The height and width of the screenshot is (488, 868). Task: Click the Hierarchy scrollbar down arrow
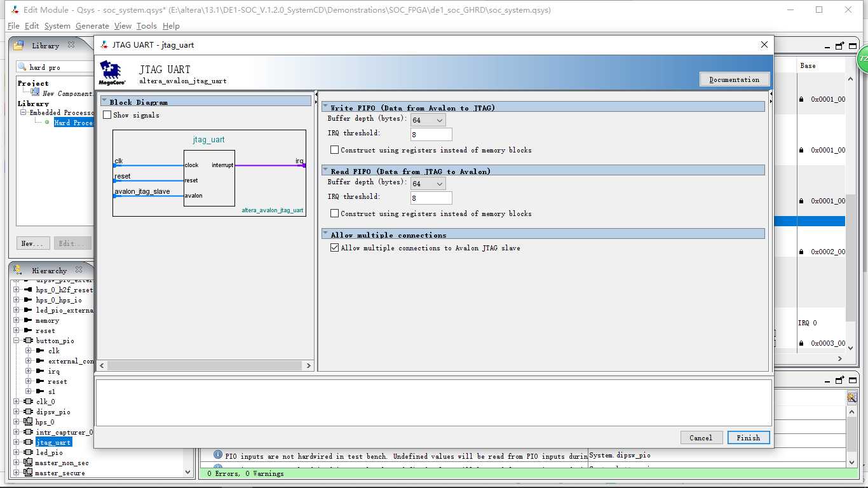pyautogui.click(x=187, y=471)
